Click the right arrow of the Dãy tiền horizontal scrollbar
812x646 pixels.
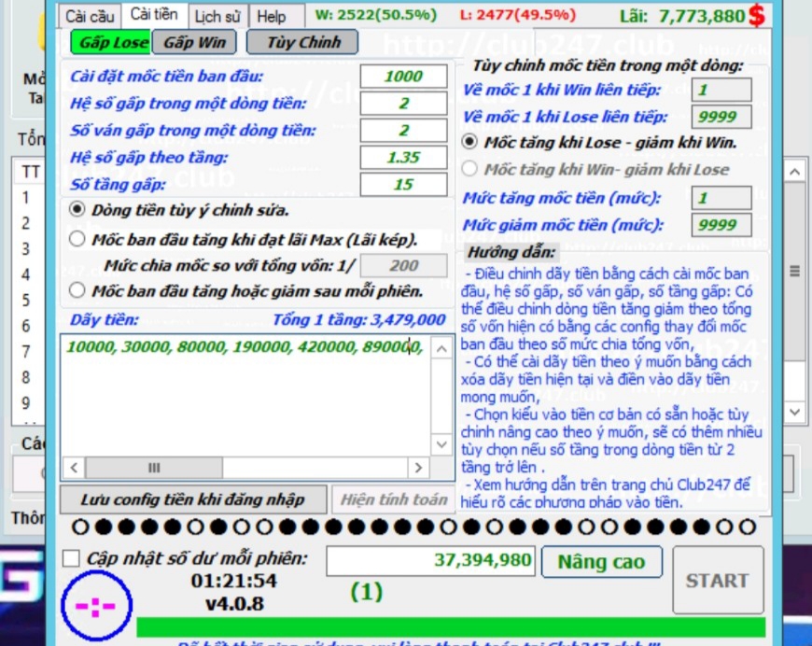click(418, 468)
